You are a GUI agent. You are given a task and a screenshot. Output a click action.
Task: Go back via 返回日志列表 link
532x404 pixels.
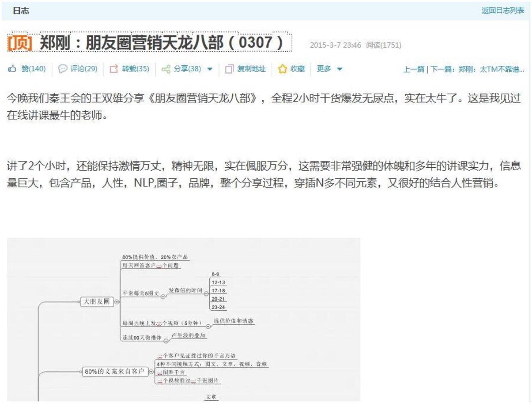point(502,11)
